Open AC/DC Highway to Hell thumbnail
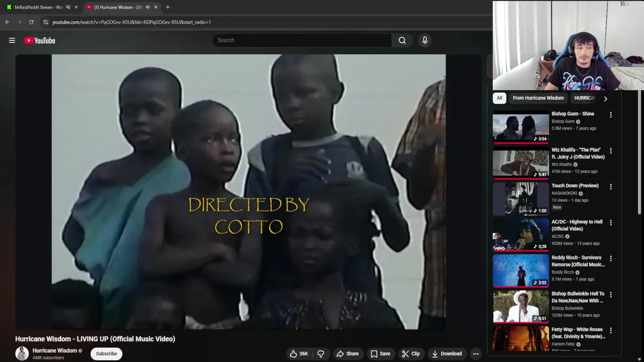 pos(521,236)
